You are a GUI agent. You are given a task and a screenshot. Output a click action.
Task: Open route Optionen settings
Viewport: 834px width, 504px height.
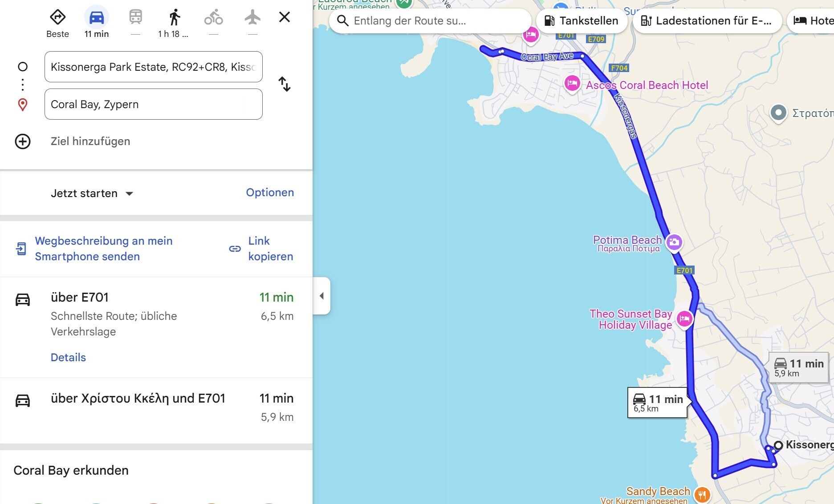coord(270,193)
